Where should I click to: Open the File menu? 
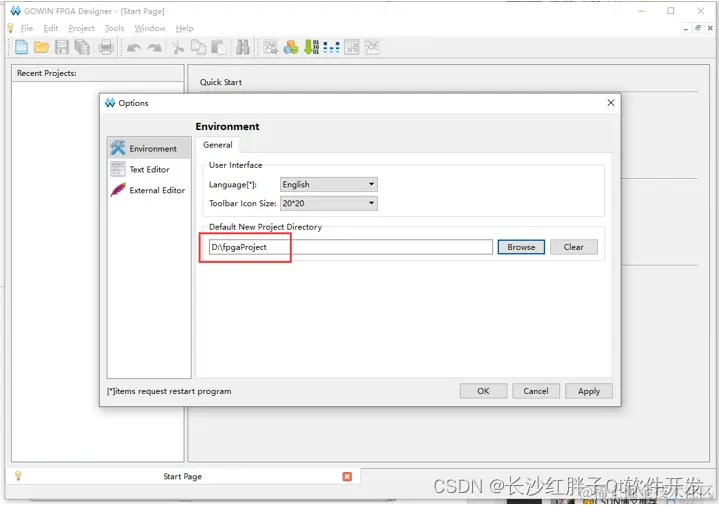point(27,28)
